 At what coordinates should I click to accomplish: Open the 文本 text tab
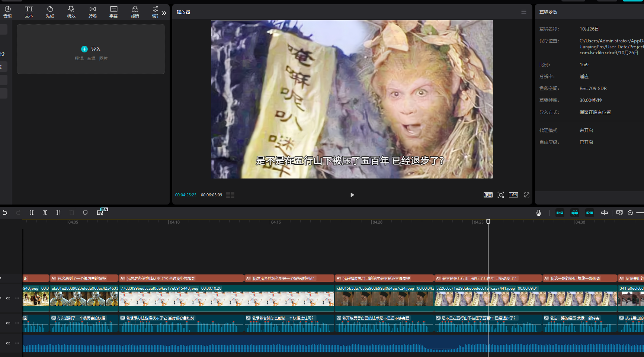pos(29,12)
